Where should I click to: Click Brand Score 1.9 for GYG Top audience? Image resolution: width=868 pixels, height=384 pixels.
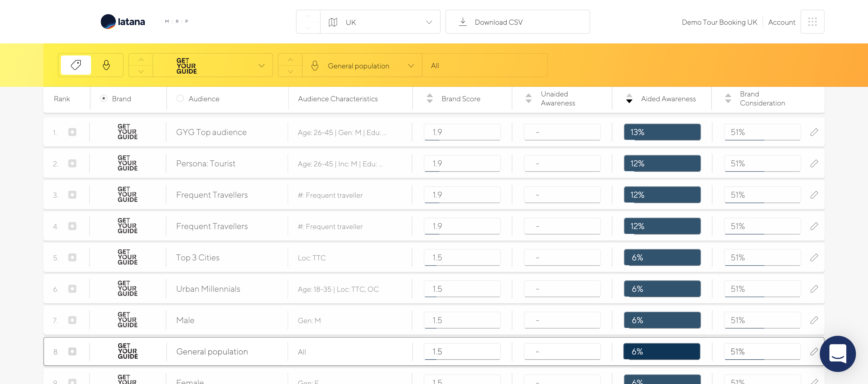(x=462, y=132)
